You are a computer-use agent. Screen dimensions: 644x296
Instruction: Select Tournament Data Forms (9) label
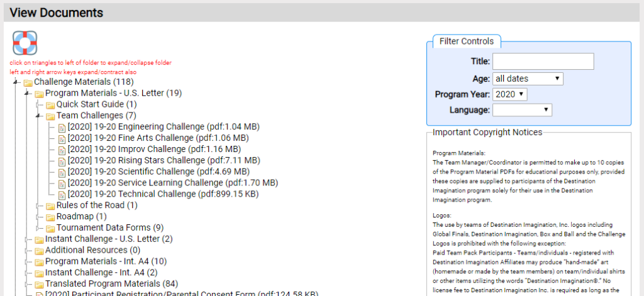click(110, 227)
